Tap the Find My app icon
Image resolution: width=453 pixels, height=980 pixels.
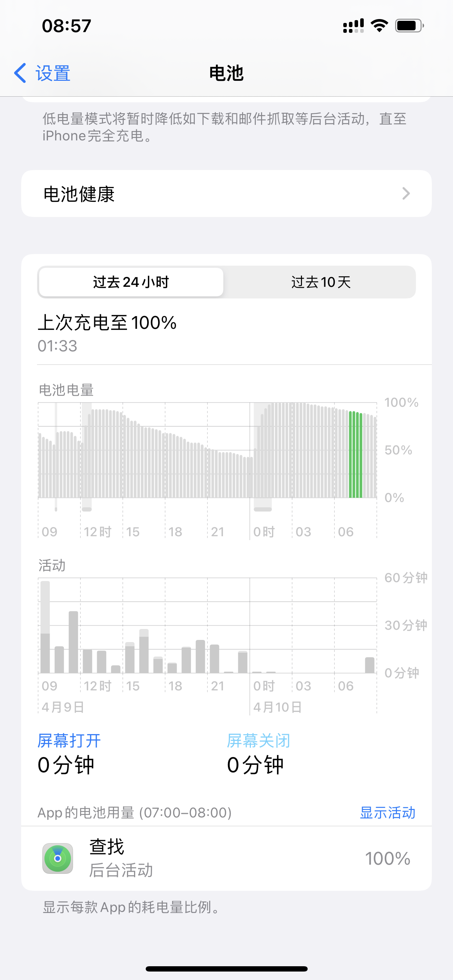tap(58, 858)
